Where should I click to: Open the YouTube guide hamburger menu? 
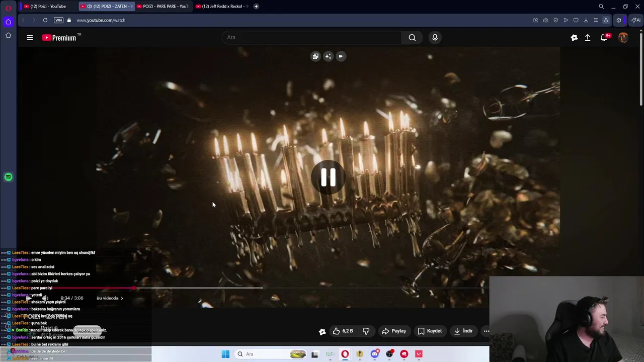tap(30, 37)
